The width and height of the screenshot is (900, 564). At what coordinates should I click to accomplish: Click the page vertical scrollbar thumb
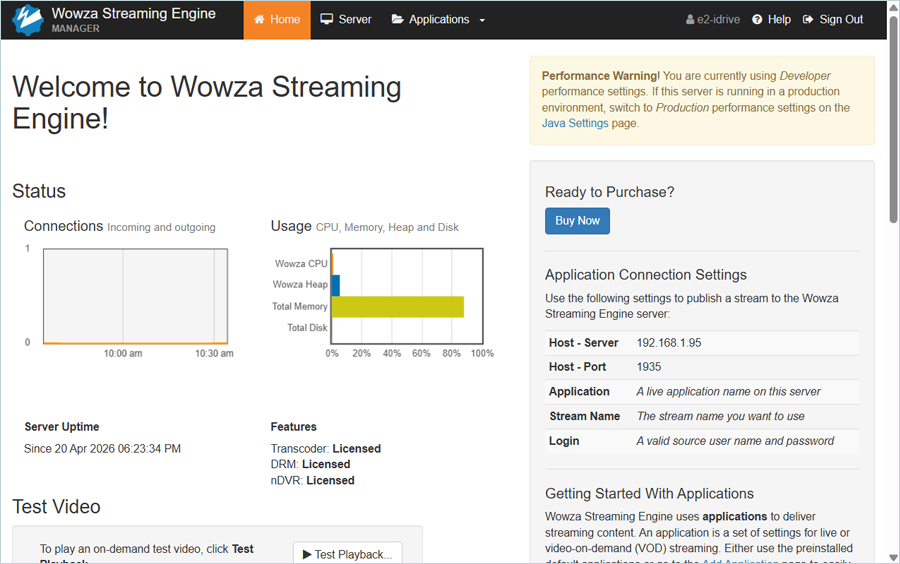point(893,119)
